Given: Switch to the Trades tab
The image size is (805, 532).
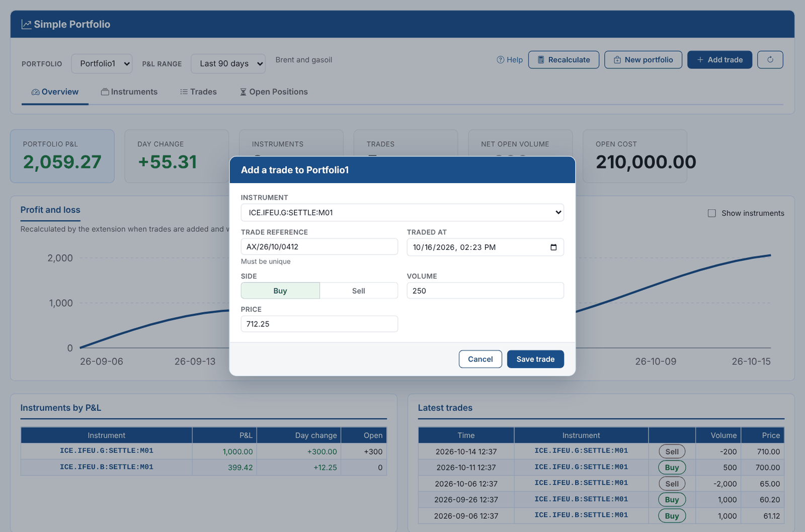Looking at the screenshot, I should (198, 92).
